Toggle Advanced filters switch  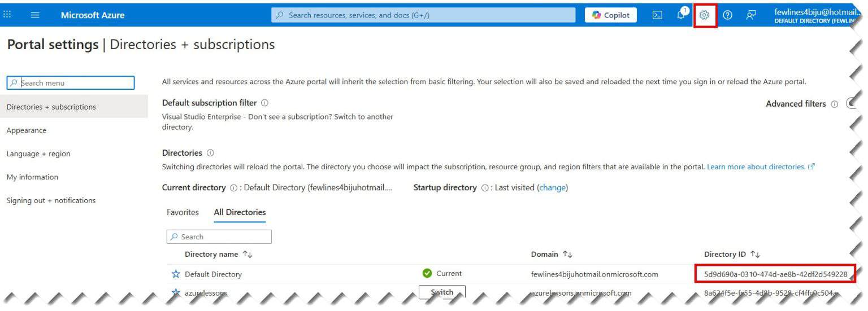pyautogui.click(x=852, y=104)
